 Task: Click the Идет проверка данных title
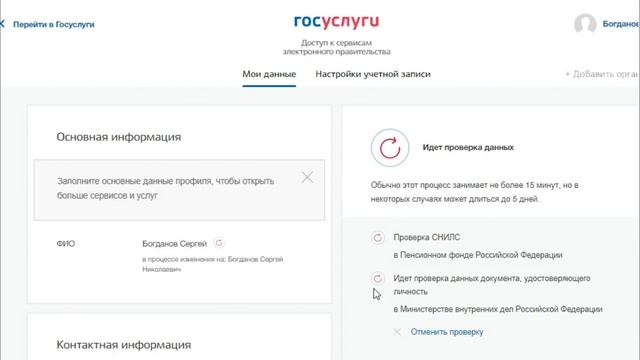[468, 147]
